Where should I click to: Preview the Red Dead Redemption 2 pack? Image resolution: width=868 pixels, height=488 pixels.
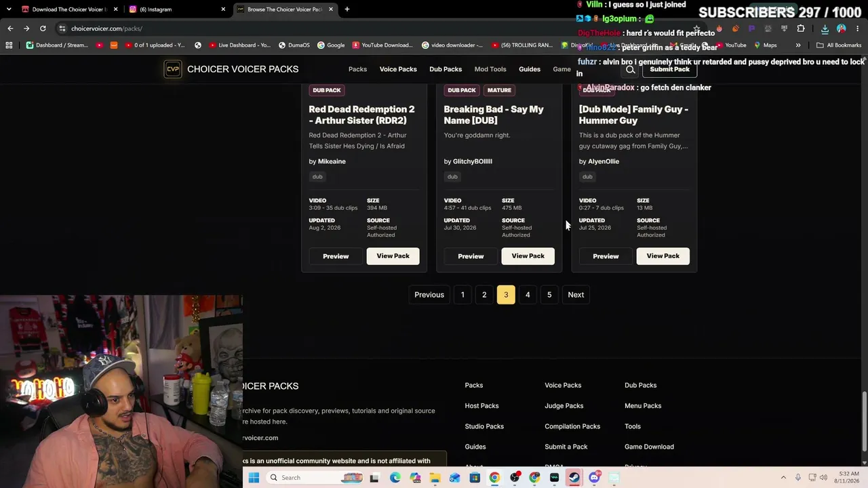pos(336,256)
